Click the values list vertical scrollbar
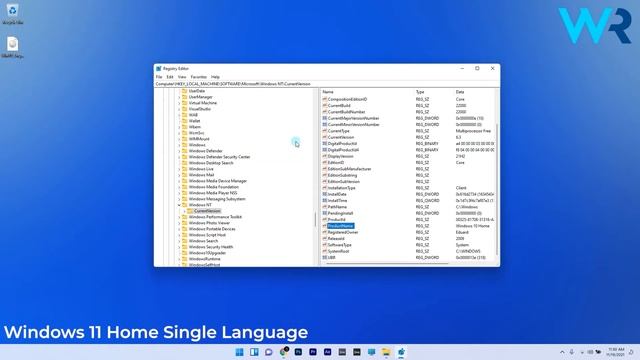The height and width of the screenshot is (360, 640). (497, 188)
